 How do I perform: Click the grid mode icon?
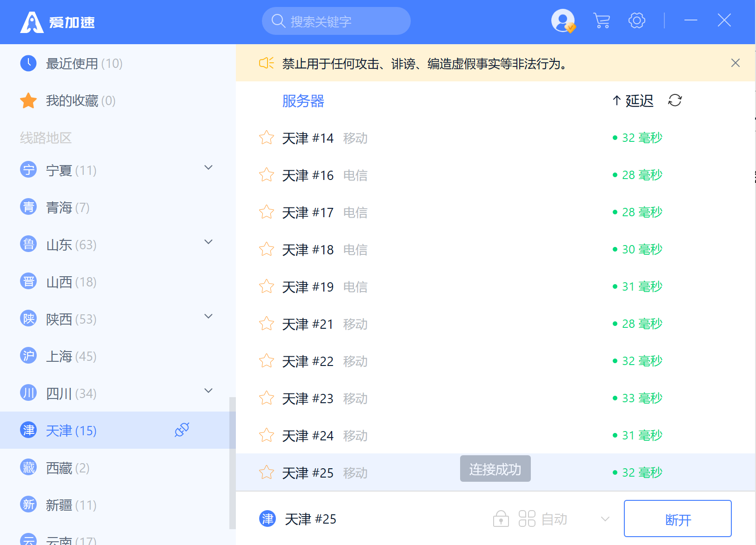[x=527, y=518]
